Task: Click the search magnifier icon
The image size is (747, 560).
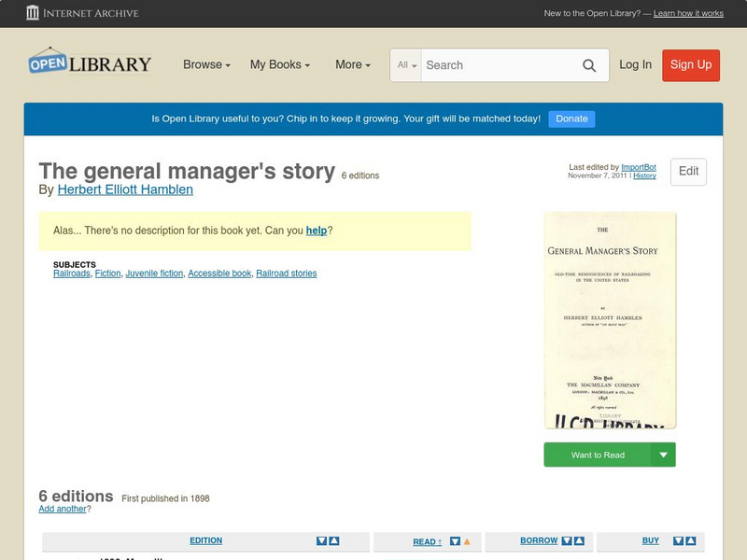Action: 589,65
